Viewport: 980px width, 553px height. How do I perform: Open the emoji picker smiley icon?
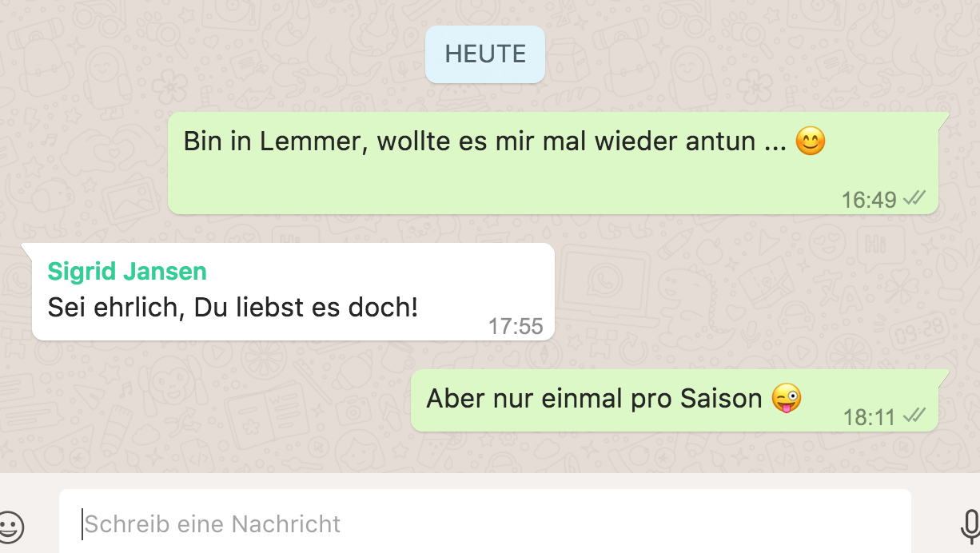point(11,526)
